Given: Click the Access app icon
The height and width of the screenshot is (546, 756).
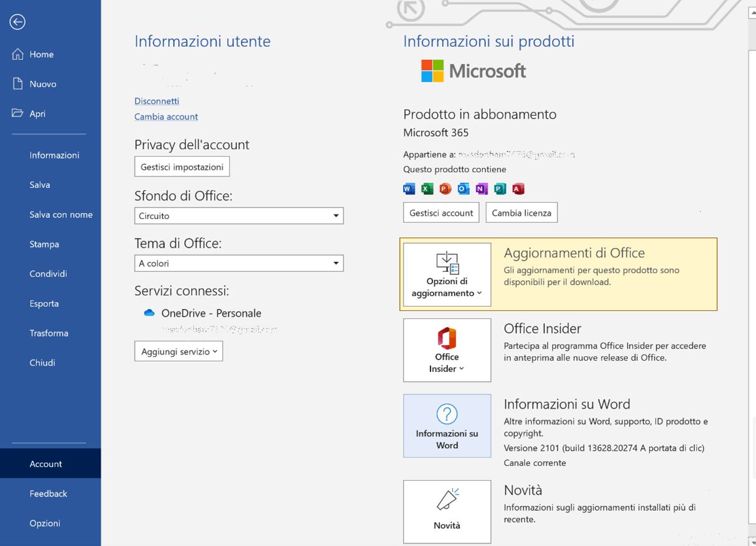Looking at the screenshot, I should pyautogui.click(x=518, y=188).
